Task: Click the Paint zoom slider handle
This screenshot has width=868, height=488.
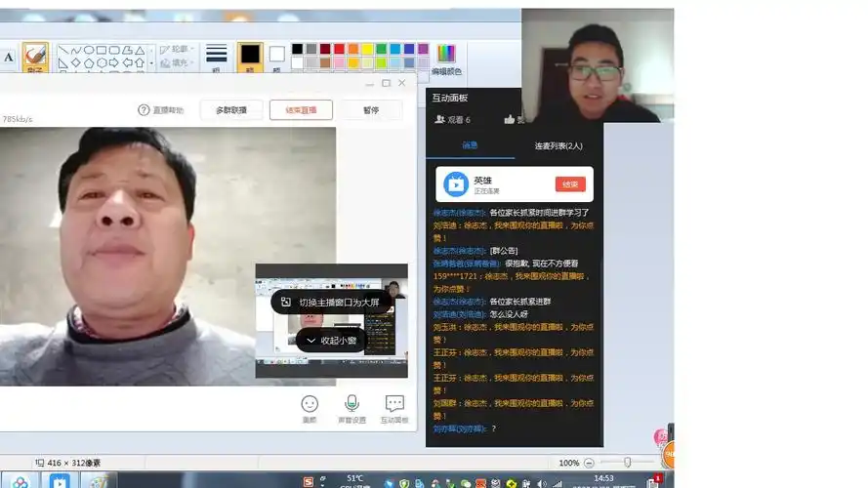Action: click(x=627, y=462)
